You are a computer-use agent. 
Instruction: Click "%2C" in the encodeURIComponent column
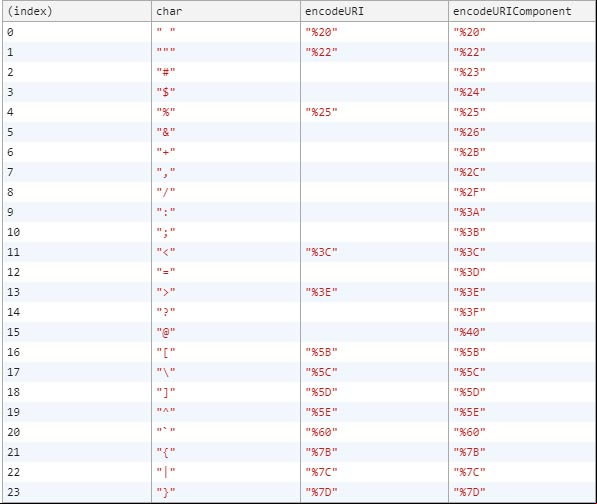(x=469, y=172)
